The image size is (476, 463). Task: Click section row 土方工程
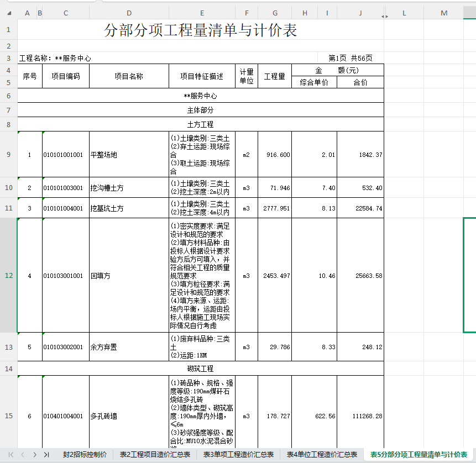[x=200, y=124]
